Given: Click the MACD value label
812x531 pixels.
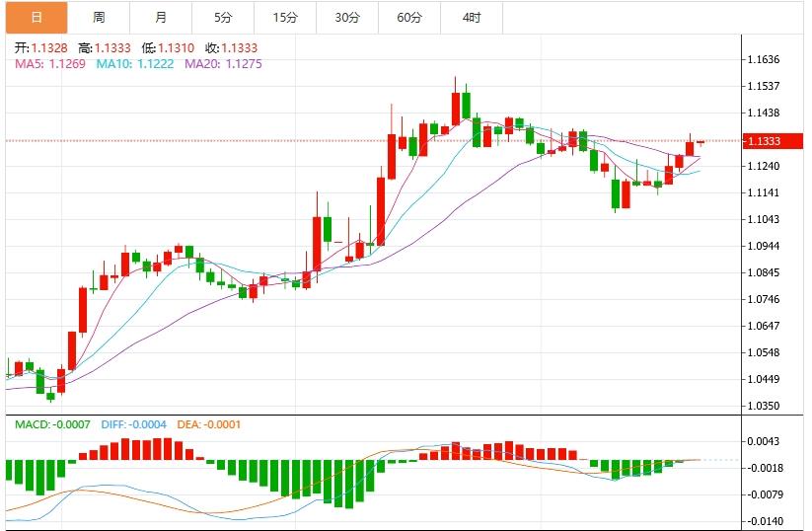Looking at the screenshot, I should click(52, 424).
